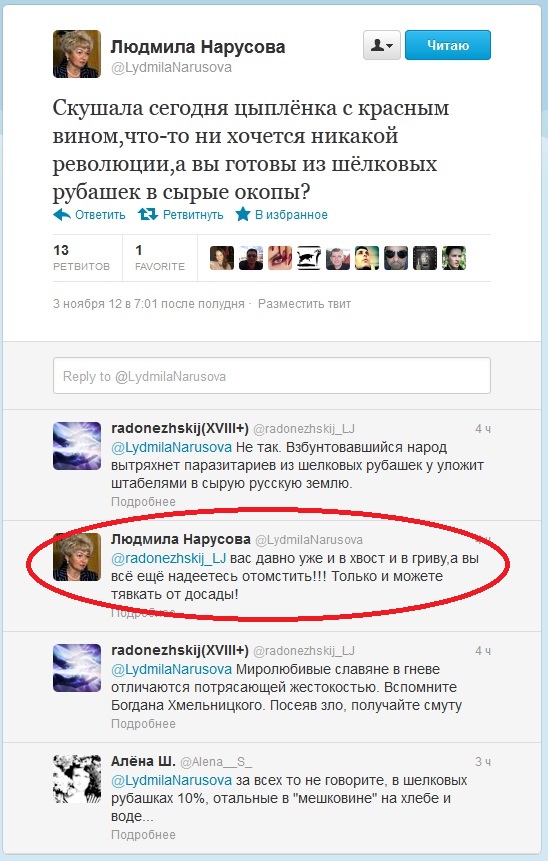Viewport: 548px width, 861px height.
Task: Click the retweeter avatar wearing sunglasses
Action: (x=396, y=258)
